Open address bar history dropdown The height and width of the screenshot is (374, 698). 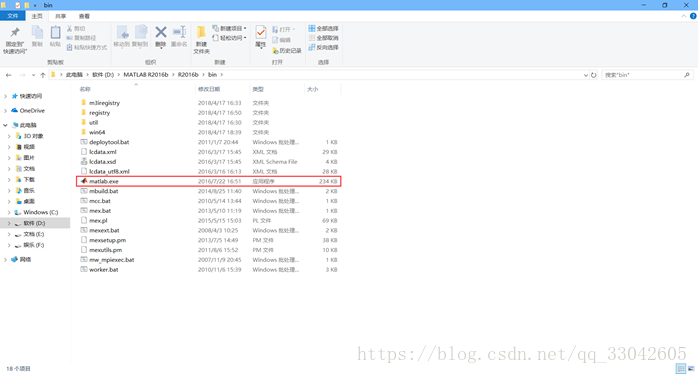[x=585, y=75]
